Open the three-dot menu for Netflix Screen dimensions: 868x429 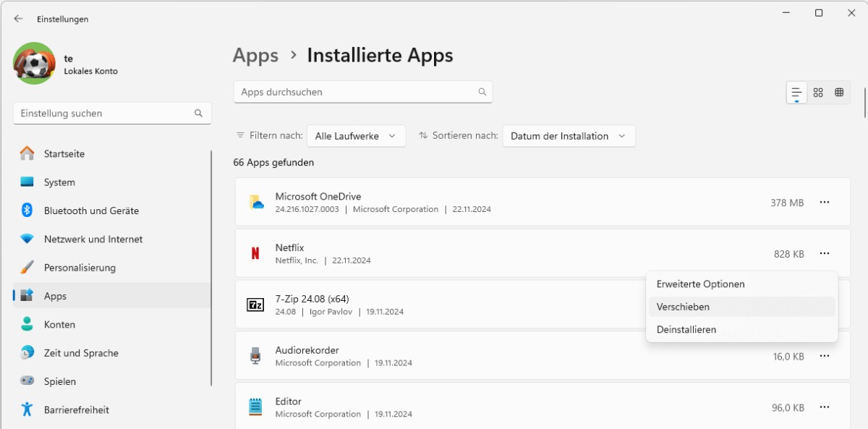pyautogui.click(x=825, y=253)
